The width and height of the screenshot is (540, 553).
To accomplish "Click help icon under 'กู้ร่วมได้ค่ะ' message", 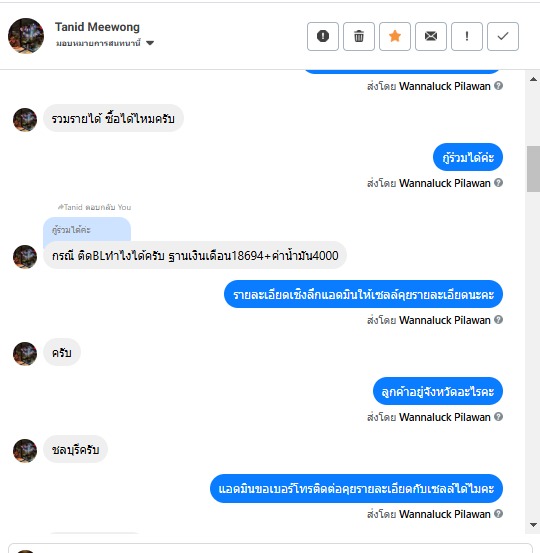I will (x=498, y=183).
